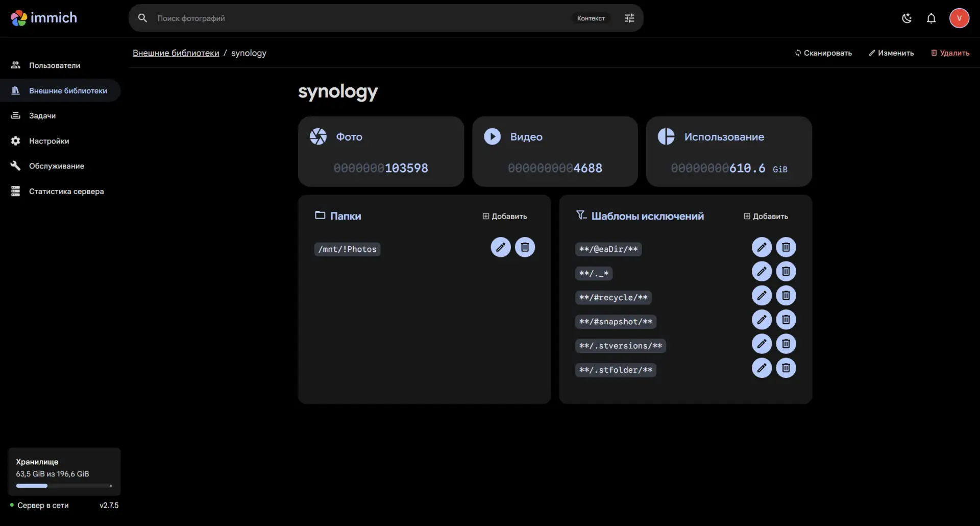Click Удалить to delete library

tap(950, 53)
